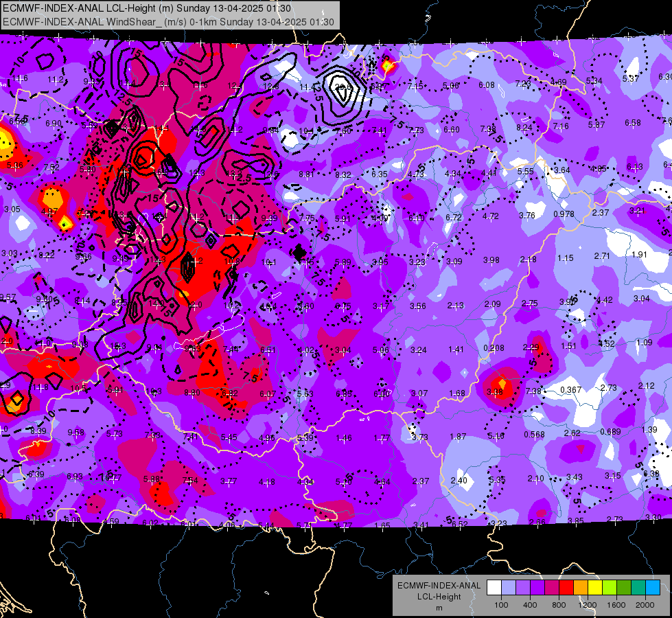Click the grid value '6.72'
This screenshot has width=672, height=618.
click(454, 218)
